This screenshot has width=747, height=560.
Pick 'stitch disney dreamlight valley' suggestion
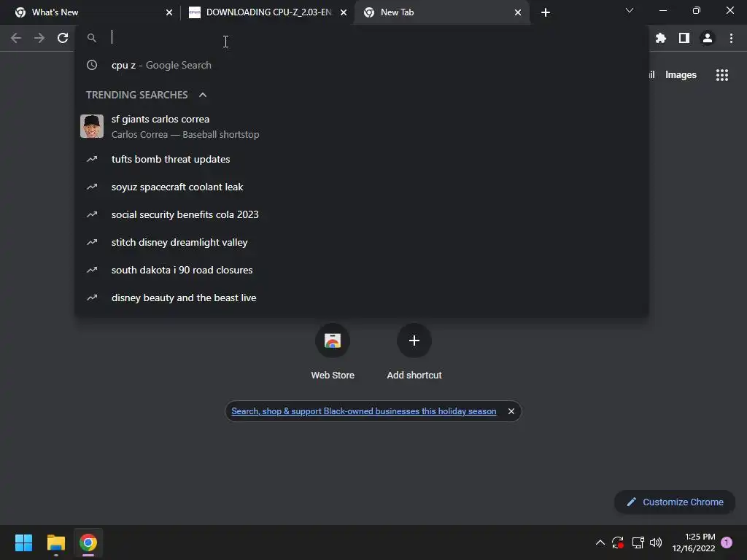point(362,242)
